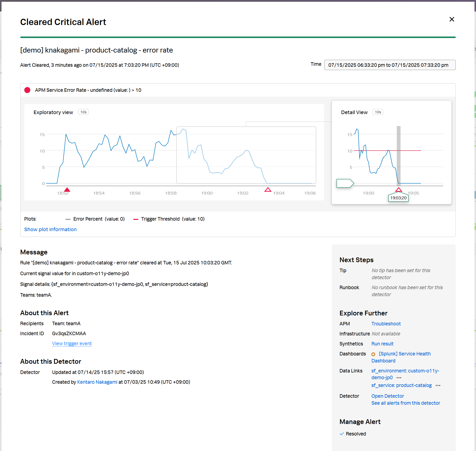Click the red Trigger Threshold legend swatch
The width and height of the screenshot is (476, 451).
(136, 219)
